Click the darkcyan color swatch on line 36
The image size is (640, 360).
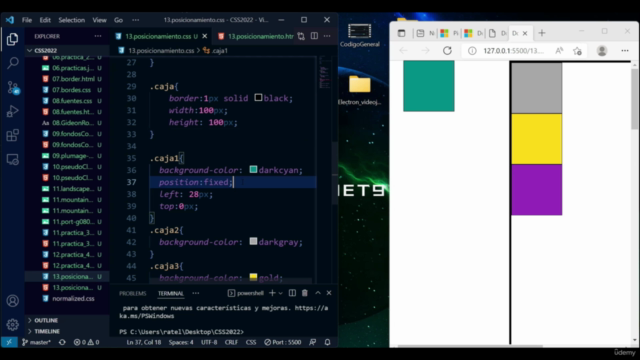coord(253,169)
